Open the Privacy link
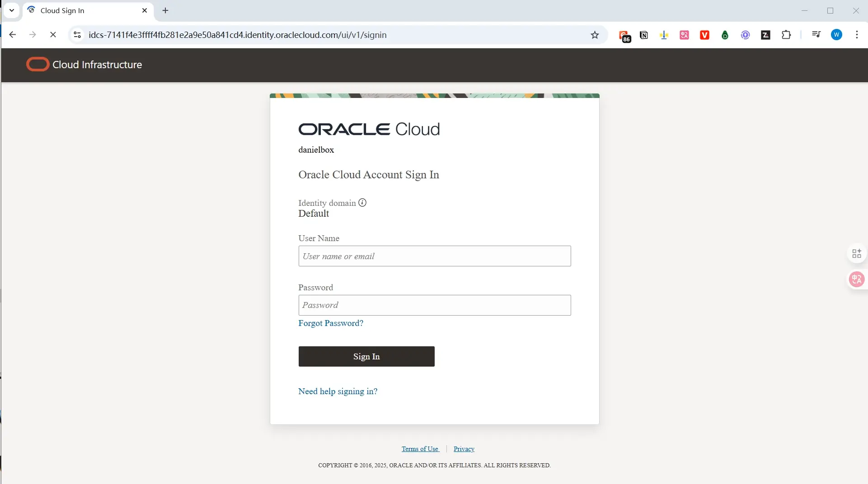Viewport: 868px width, 484px height. point(464,449)
